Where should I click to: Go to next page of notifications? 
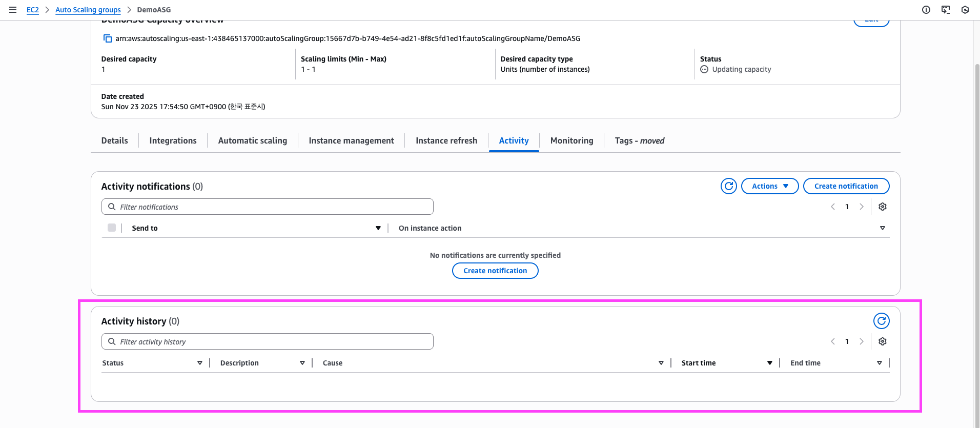coord(862,207)
